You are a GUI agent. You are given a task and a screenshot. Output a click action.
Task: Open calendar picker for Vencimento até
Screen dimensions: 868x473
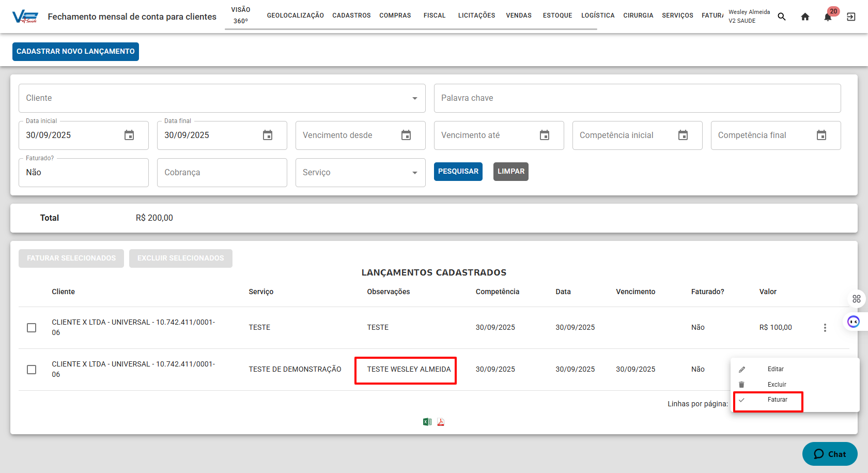coord(545,135)
